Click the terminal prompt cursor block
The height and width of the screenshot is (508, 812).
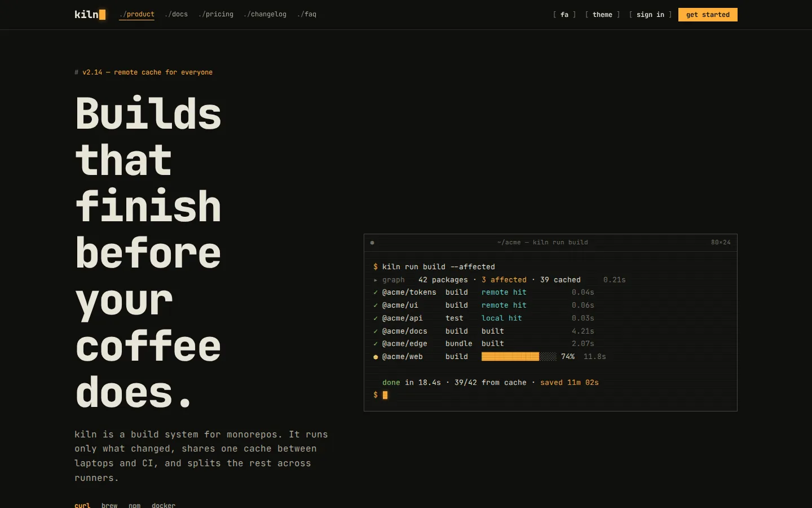pos(385,395)
